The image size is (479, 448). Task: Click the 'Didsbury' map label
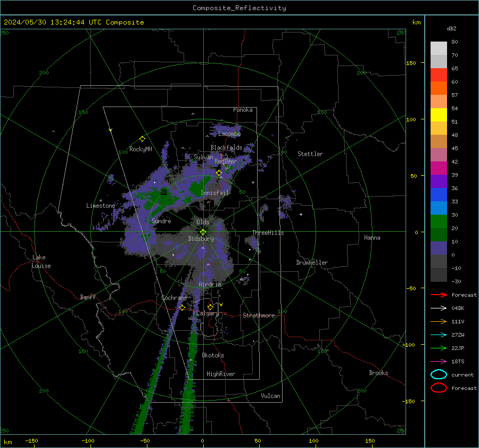click(201, 239)
